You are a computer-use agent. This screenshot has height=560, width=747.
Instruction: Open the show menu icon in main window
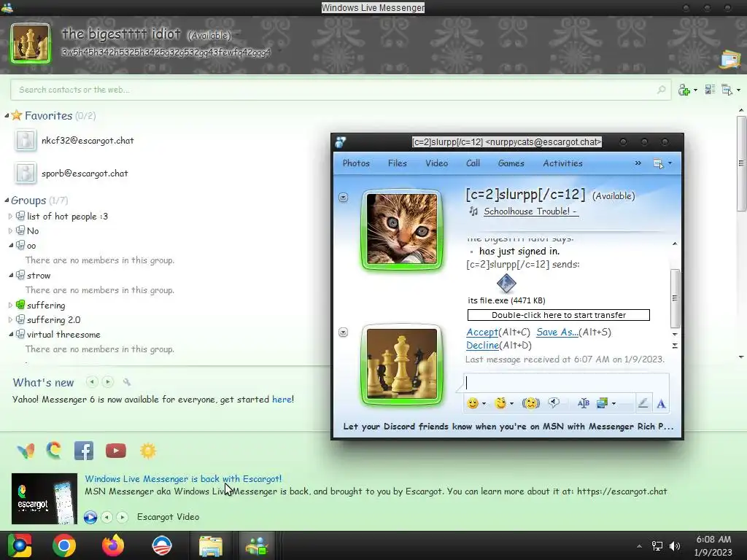[727, 90]
